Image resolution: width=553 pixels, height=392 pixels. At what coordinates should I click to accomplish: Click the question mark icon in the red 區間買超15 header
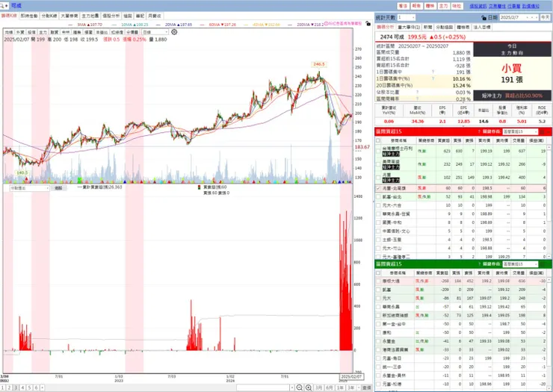point(479,131)
